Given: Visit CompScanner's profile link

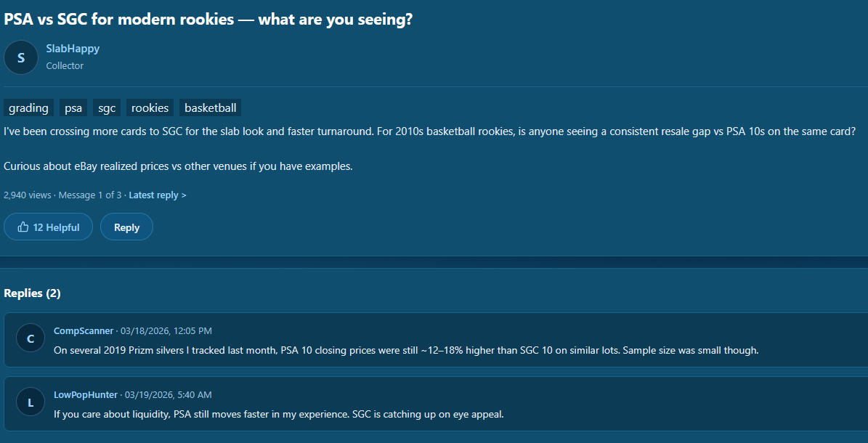Looking at the screenshot, I should pyautogui.click(x=84, y=331).
